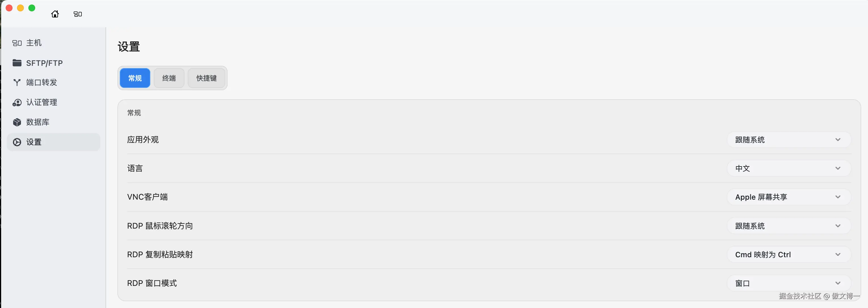Click the SFTP/FTP sidebar label
The width and height of the screenshot is (868, 308).
(x=45, y=63)
